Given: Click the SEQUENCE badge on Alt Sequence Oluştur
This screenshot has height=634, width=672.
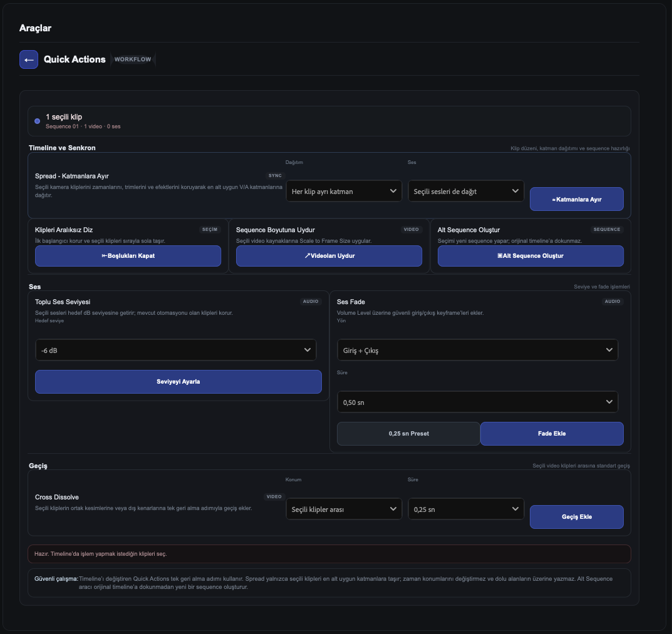Looking at the screenshot, I should coord(606,230).
